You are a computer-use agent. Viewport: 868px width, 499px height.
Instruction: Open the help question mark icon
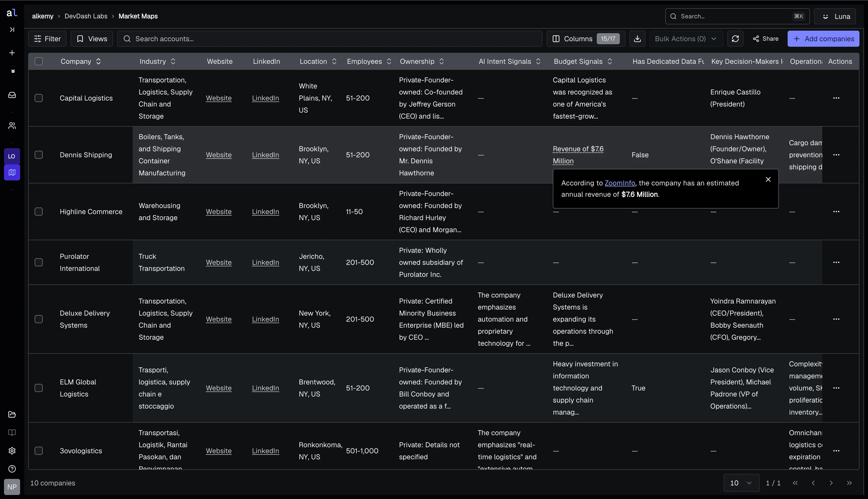pos(12,469)
